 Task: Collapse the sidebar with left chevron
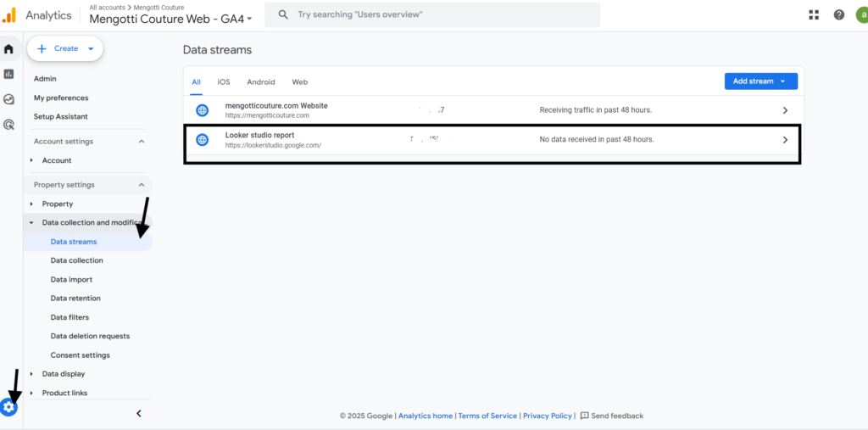point(139,413)
